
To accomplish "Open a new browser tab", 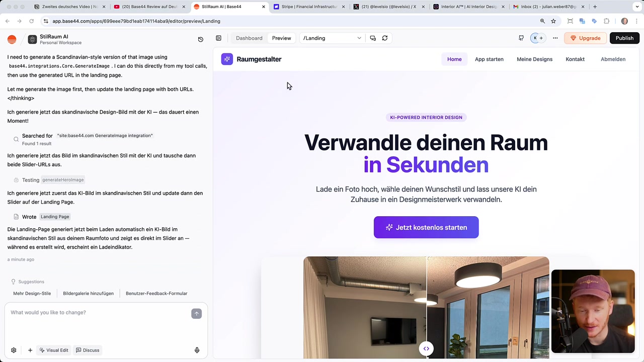I will (595, 7).
